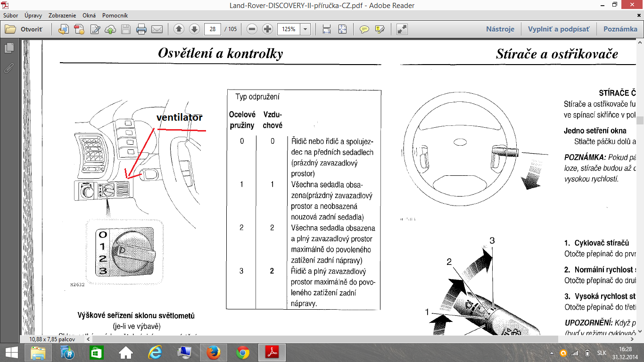This screenshot has width=644, height=362.
Task: Toggle read mode with the expand-arrows icon
Action: click(x=402, y=29)
